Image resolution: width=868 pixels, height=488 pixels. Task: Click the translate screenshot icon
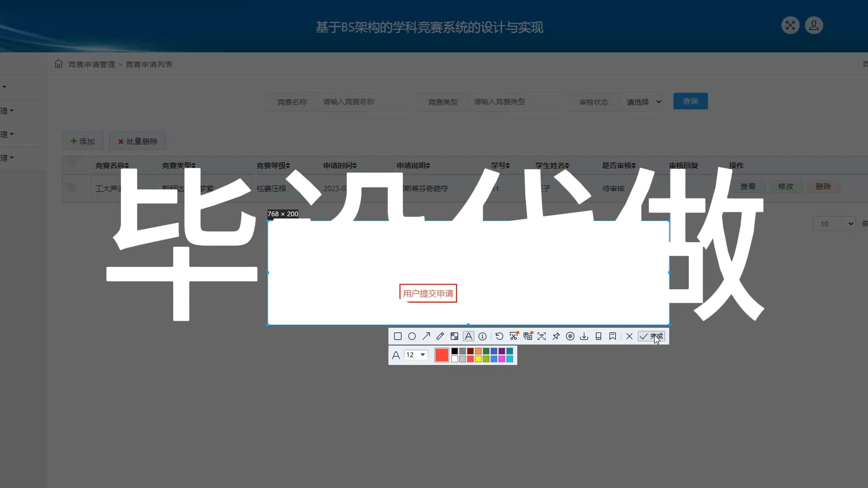coord(528,336)
